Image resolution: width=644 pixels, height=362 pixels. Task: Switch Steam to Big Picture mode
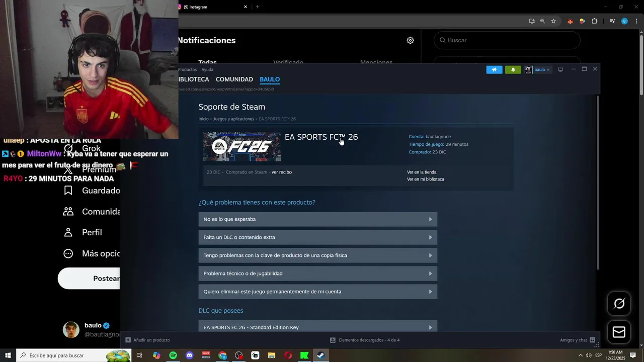(x=560, y=69)
